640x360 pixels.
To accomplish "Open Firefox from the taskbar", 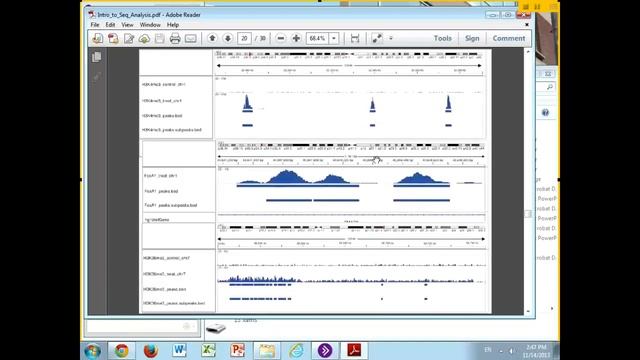I will click(151, 351).
